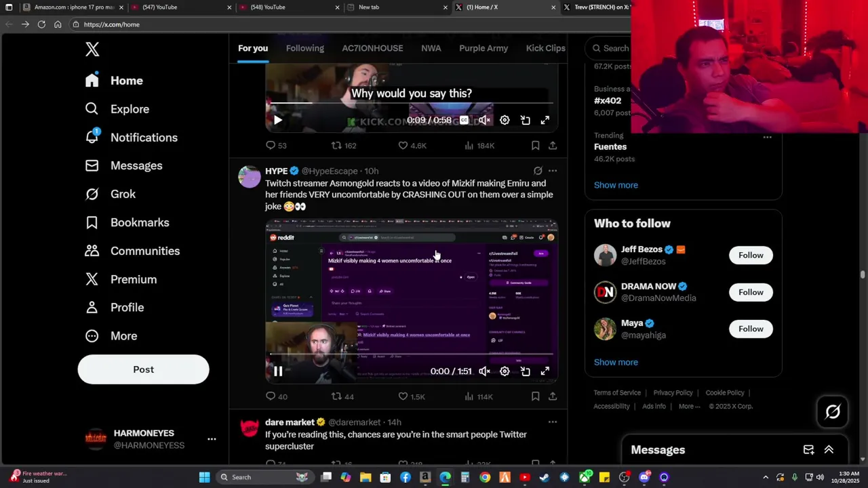Show more accounts to follow
868x488 pixels.
click(616, 362)
